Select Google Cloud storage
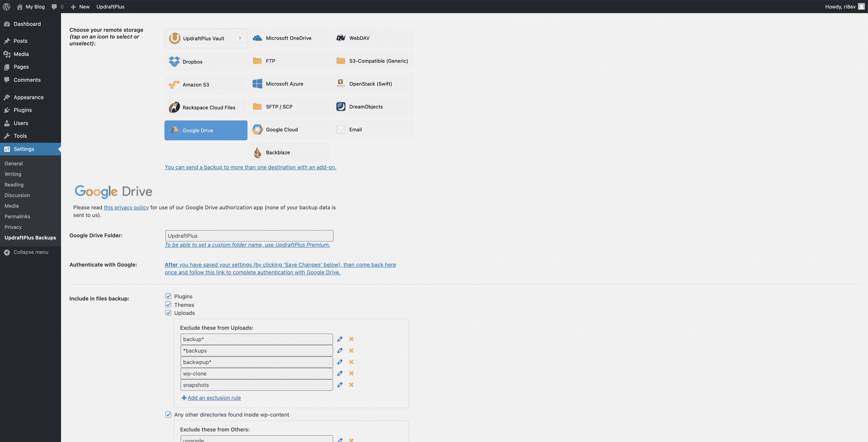Screen dimensions: 868x442 click(x=289, y=129)
